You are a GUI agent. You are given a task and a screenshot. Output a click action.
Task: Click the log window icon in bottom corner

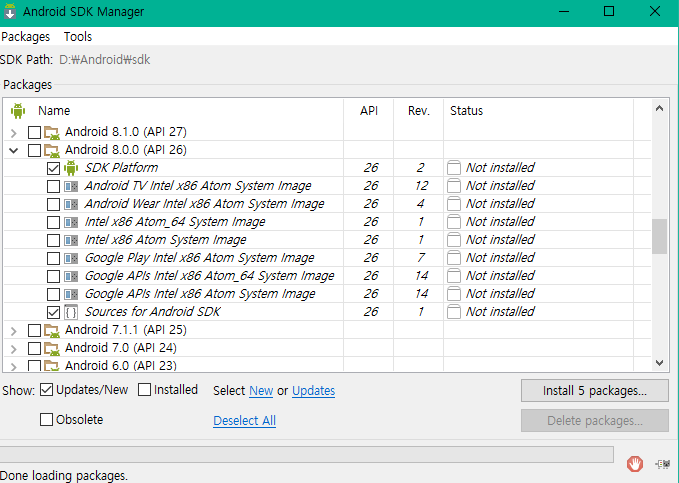pyautogui.click(x=663, y=464)
